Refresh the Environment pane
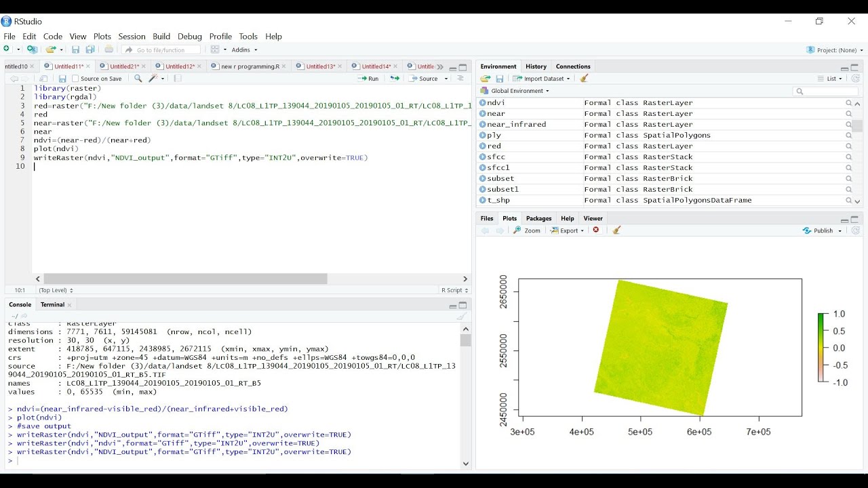868x488 pixels. click(856, 79)
